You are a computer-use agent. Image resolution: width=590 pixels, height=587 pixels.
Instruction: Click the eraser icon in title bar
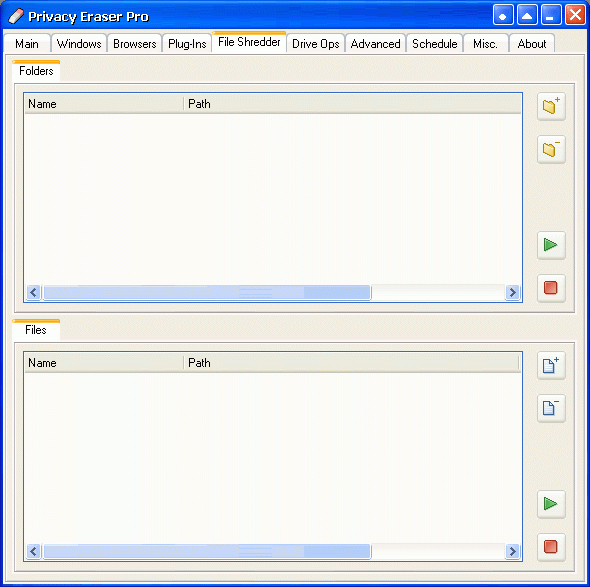click(16, 16)
